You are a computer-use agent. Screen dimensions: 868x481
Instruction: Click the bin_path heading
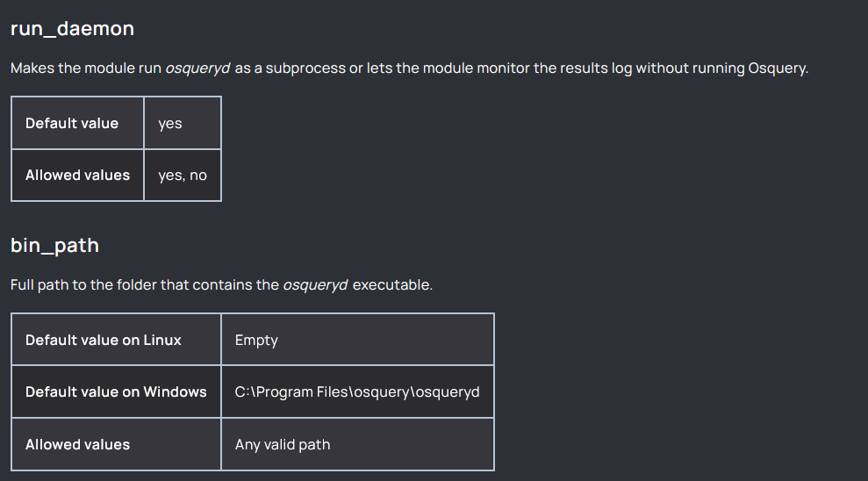tap(54, 245)
